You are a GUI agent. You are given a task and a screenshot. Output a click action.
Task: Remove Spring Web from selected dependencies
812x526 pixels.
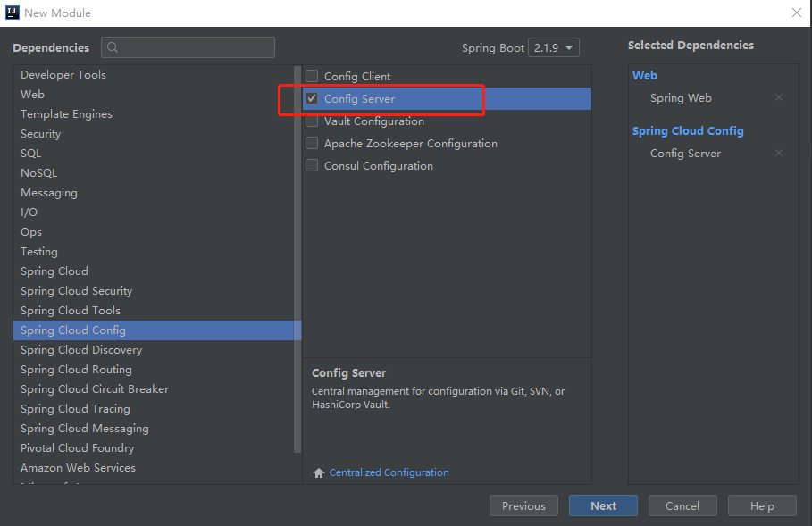click(x=778, y=98)
